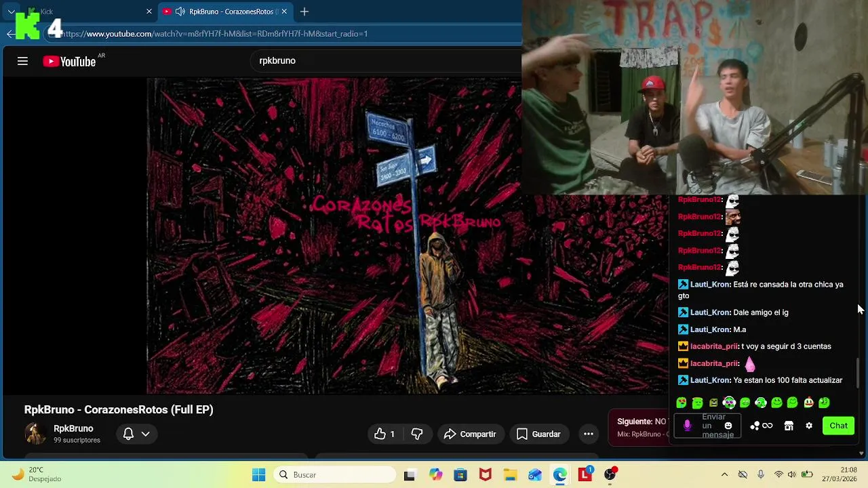Viewport: 868px width, 488px height.
Task: Insert the last winking green emote
Action: (x=824, y=403)
